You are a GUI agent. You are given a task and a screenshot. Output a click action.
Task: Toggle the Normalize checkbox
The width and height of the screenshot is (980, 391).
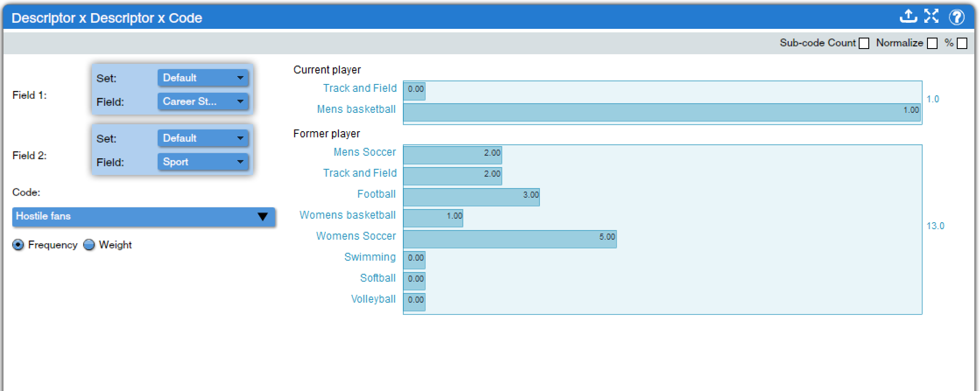(932, 43)
